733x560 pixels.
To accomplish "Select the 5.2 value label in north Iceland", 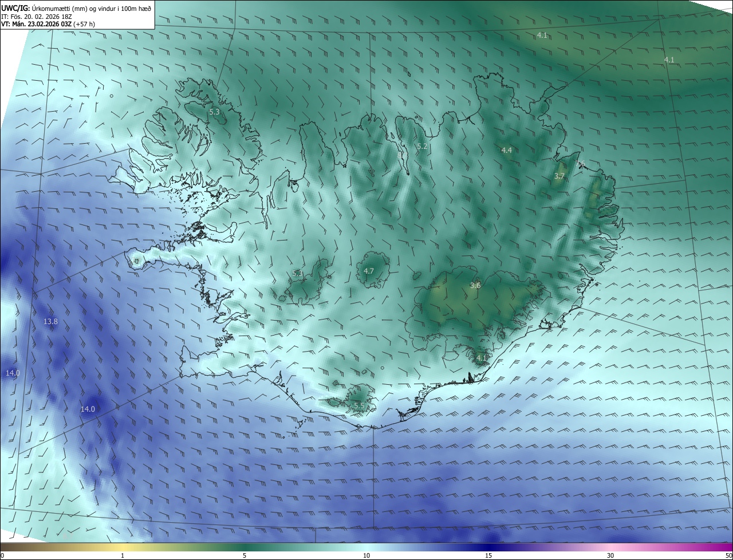I will click(423, 147).
